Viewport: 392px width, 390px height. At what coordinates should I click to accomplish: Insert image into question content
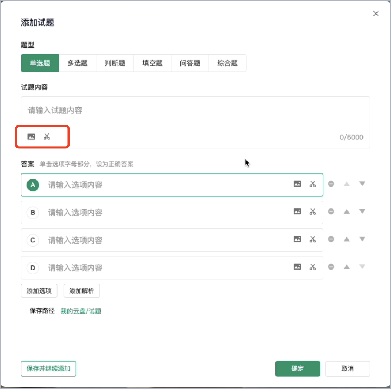[x=31, y=137]
